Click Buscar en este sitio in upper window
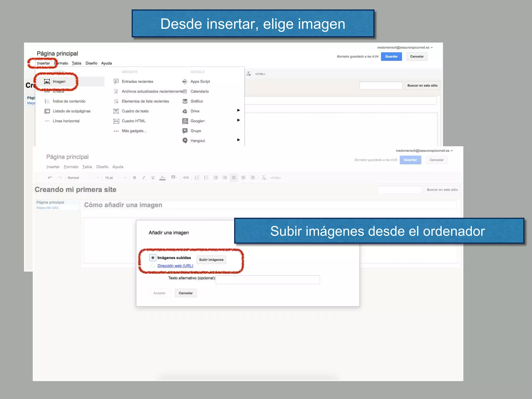The height and width of the screenshot is (399, 532). click(x=422, y=86)
